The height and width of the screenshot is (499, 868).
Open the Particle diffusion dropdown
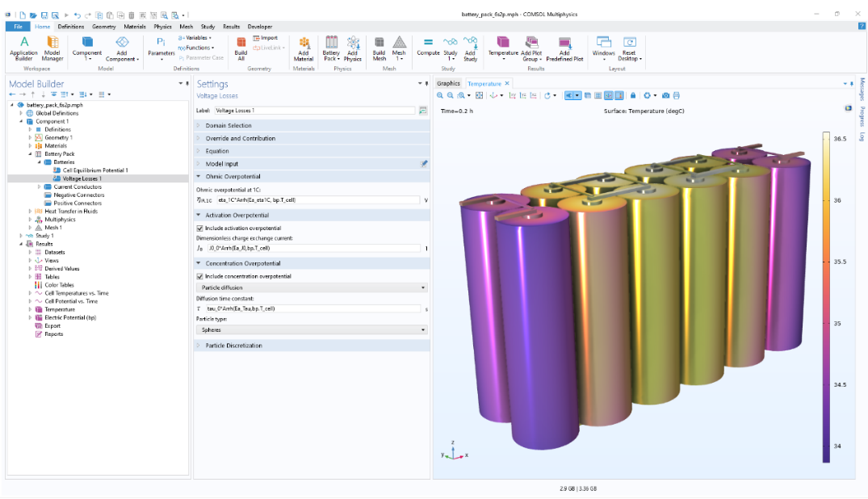[312, 288]
